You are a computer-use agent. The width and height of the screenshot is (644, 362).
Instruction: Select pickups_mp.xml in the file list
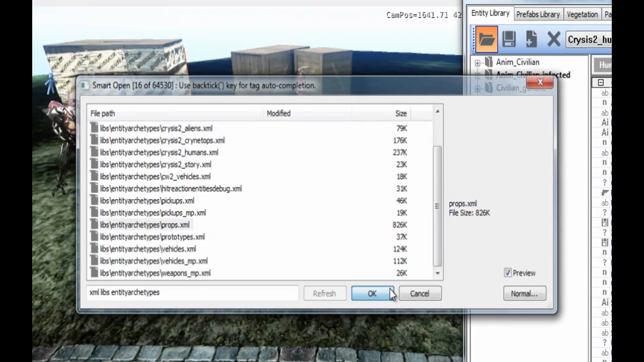tap(152, 213)
